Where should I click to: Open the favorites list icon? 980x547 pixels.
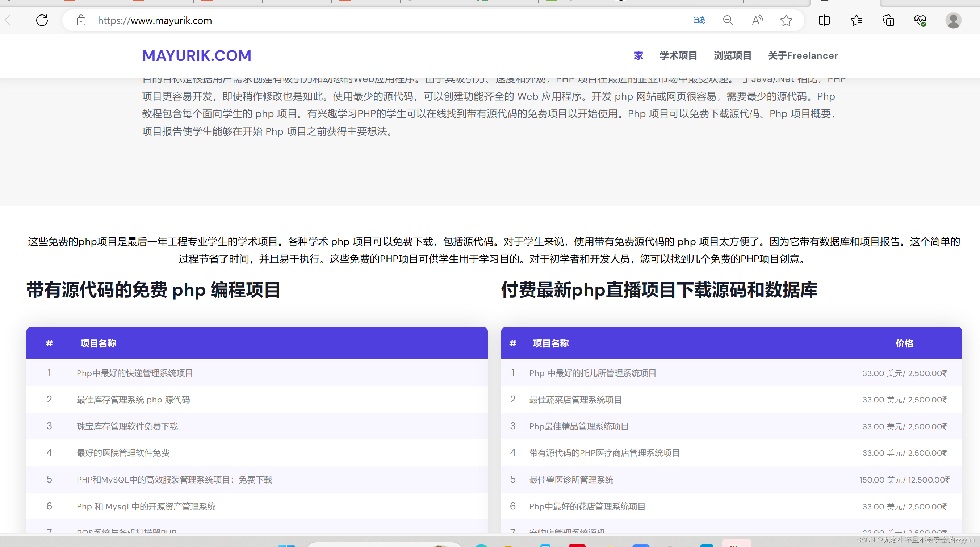click(856, 20)
